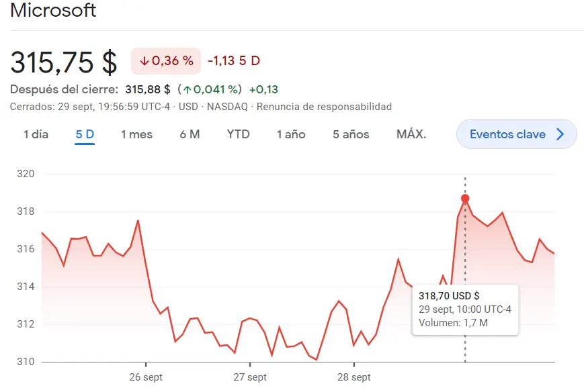Viewport: 584px width, 392px height.
Task: Select the 1 año chart range
Action: tap(290, 134)
